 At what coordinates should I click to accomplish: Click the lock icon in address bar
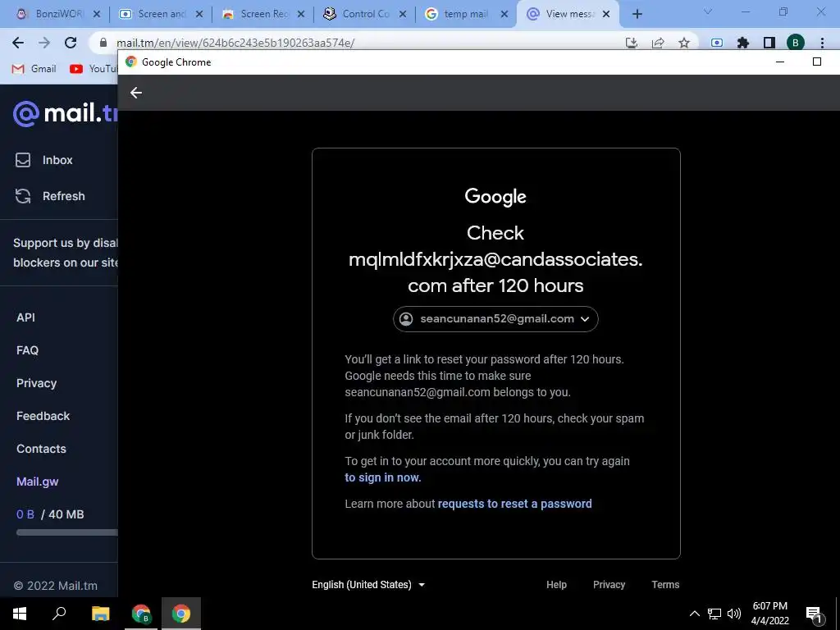103,43
